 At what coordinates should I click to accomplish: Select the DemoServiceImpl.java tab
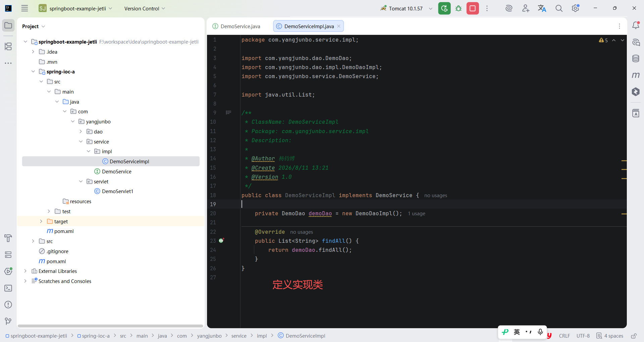click(309, 26)
